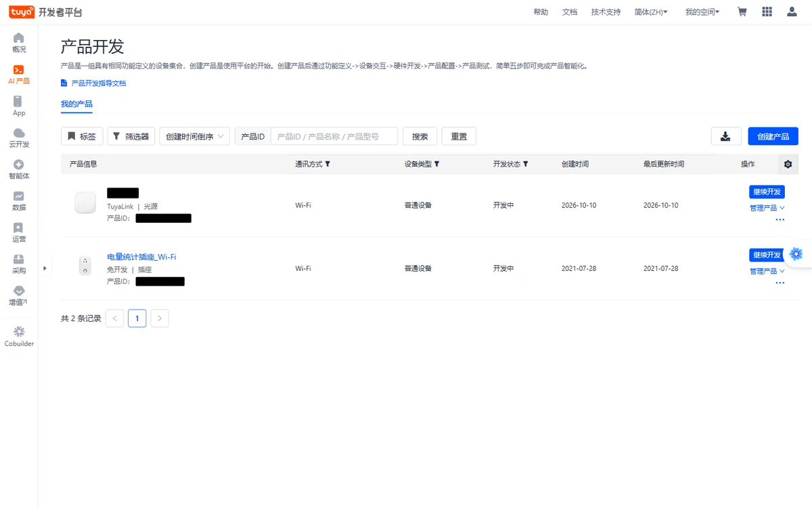Screen dimensions: 812x508
Task: Open the user account icon
Action: 792,12
